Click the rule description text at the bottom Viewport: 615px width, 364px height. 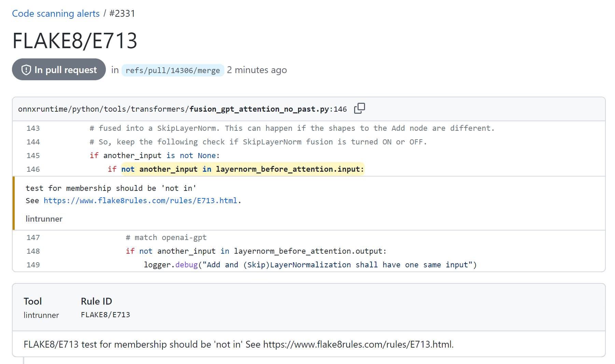(x=239, y=344)
